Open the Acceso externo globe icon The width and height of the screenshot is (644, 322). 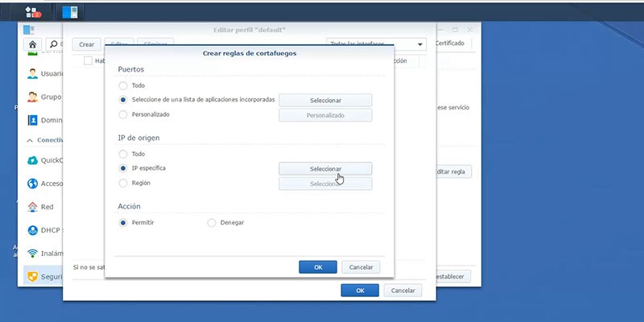32,184
